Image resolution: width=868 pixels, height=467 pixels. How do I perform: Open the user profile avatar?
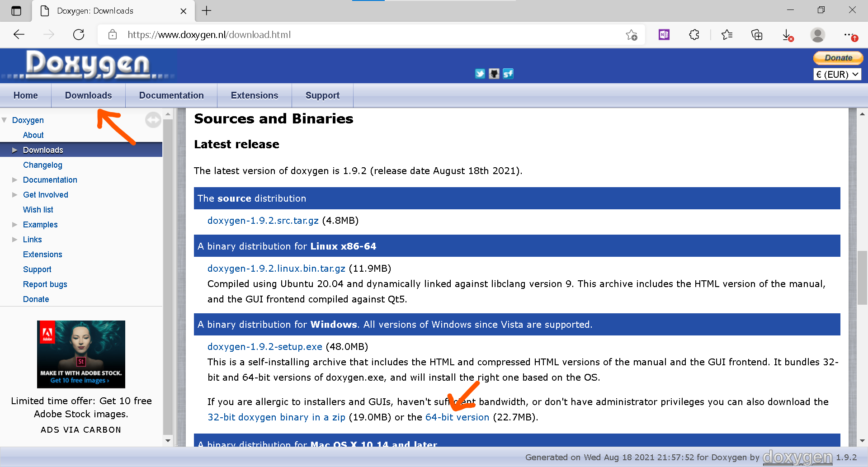pos(817,34)
